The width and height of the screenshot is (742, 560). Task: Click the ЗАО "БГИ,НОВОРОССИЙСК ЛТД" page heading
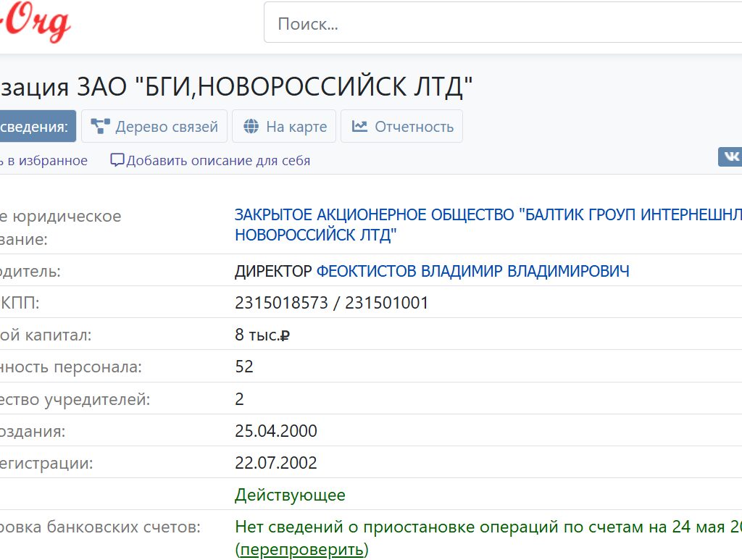239,86
